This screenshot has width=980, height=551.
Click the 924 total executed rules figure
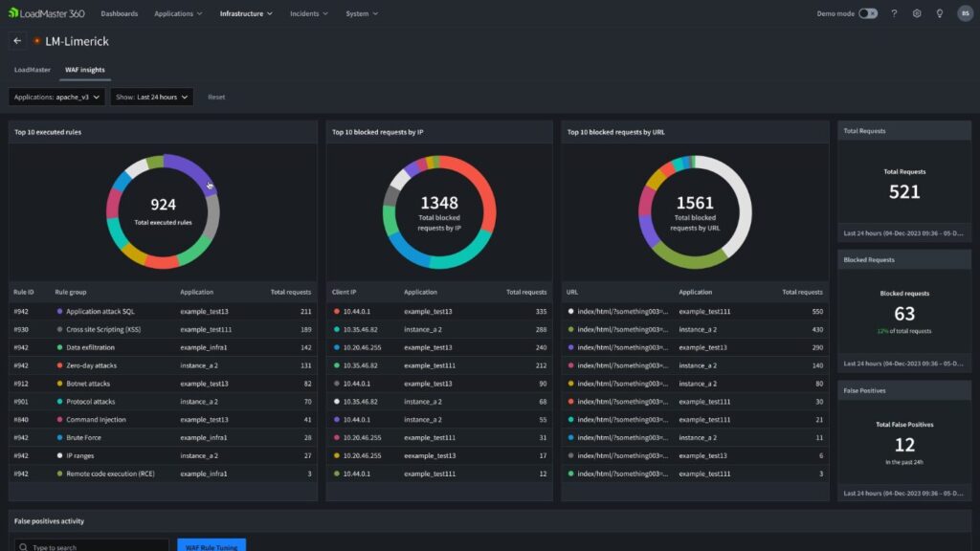click(x=163, y=205)
